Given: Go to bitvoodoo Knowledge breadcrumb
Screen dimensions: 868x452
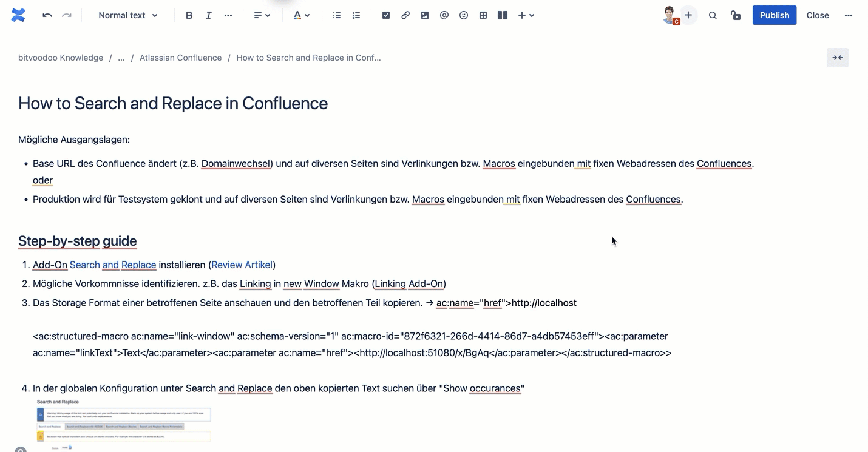Looking at the screenshot, I should (61, 58).
